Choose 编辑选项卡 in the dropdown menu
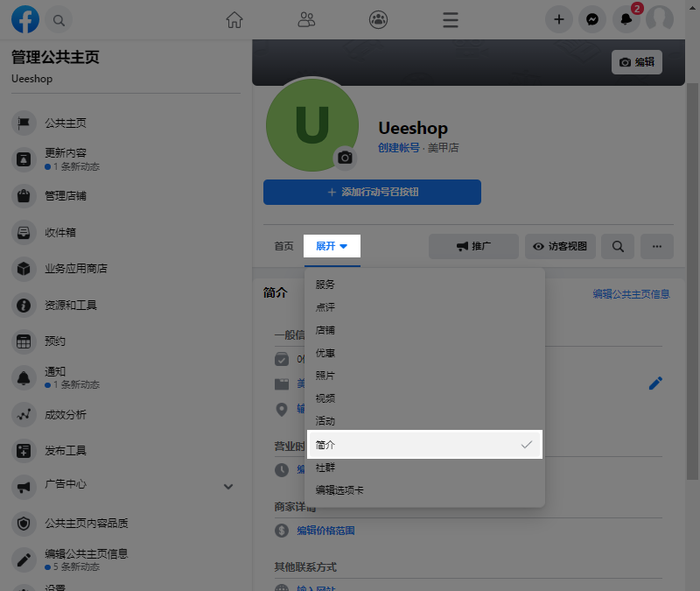 [424, 490]
